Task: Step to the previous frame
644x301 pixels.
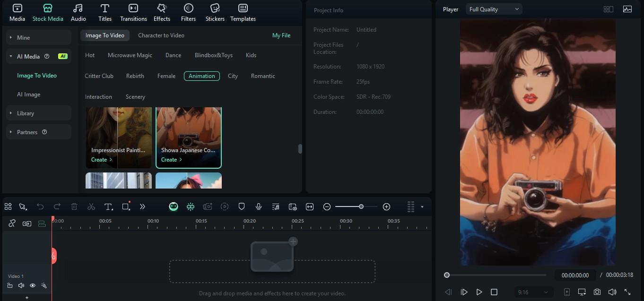Action: 448,292
